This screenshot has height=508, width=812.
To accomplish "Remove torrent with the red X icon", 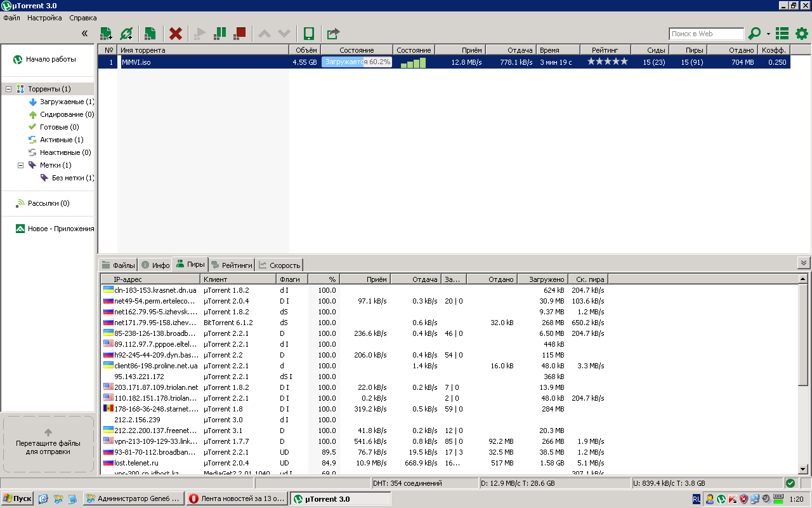I will (176, 34).
